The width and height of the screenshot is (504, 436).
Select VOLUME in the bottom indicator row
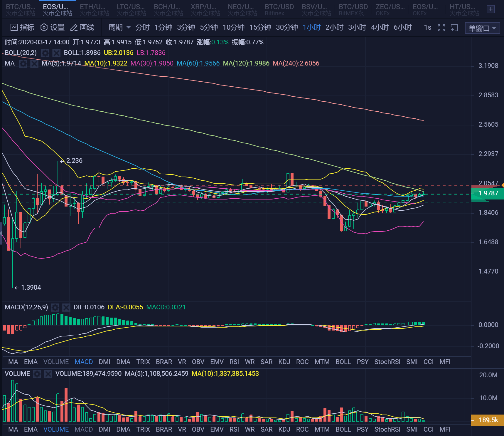pyautogui.click(x=56, y=430)
